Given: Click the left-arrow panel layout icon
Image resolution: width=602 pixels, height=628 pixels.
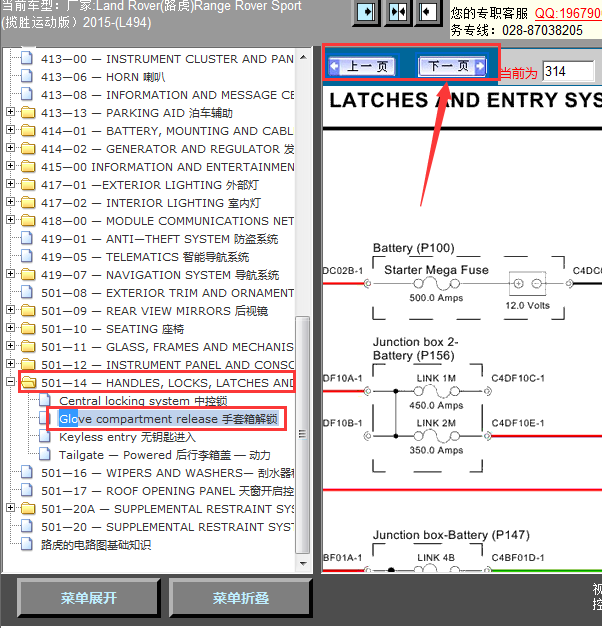Looking at the screenshot, I should pyautogui.click(x=428, y=12).
